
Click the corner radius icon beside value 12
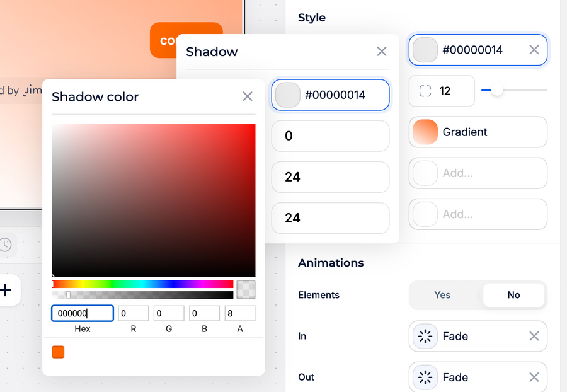[424, 91]
